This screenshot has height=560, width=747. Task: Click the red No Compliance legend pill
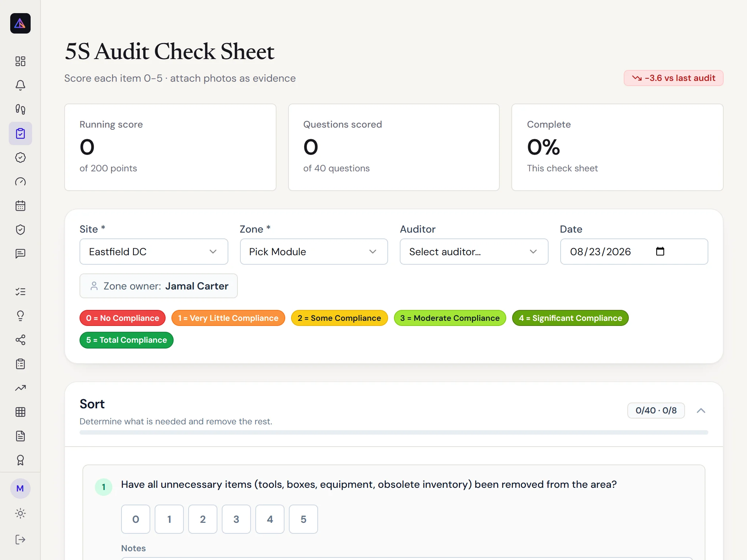pyautogui.click(x=123, y=318)
